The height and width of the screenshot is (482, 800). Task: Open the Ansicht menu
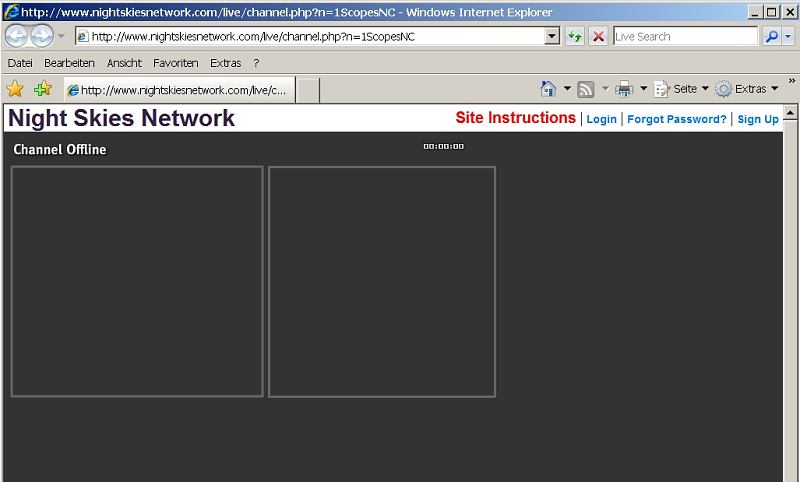(124, 63)
